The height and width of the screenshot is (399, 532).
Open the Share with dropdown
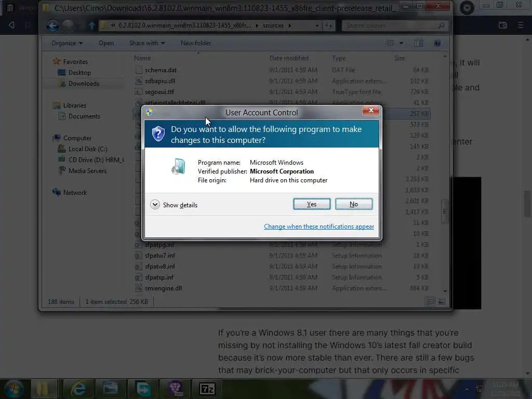click(147, 43)
